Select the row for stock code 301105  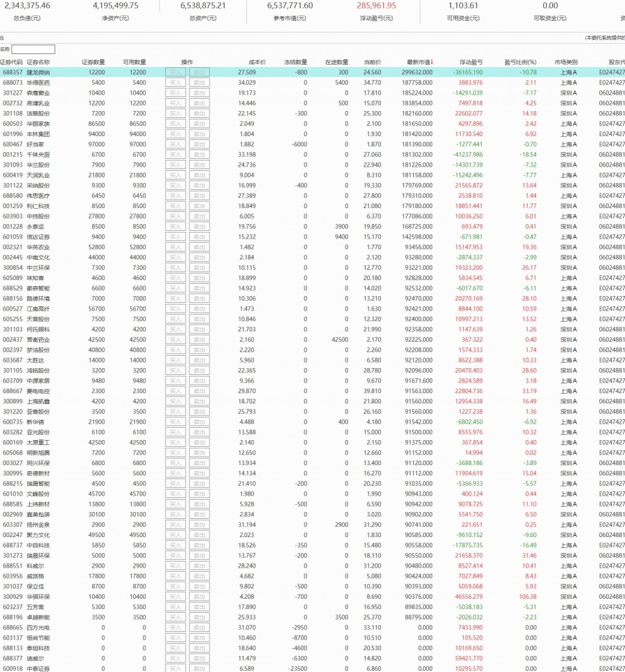(x=312, y=370)
